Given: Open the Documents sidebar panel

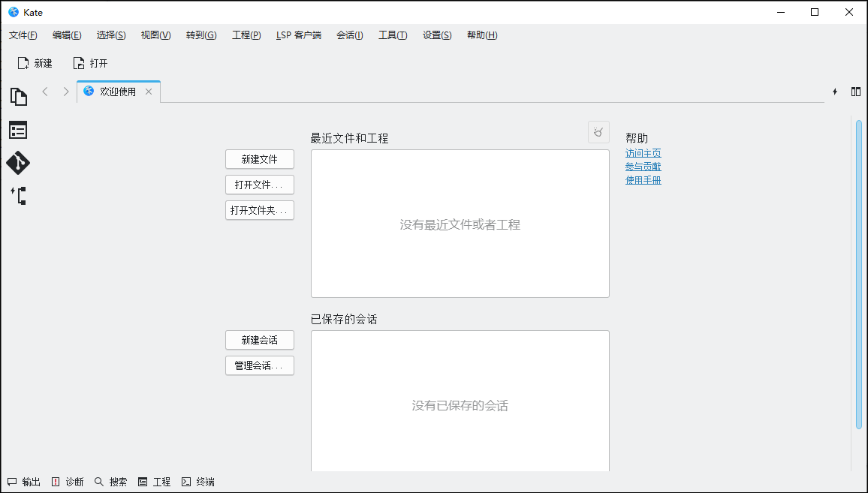Looking at the screenshot, I should point(18,96).
